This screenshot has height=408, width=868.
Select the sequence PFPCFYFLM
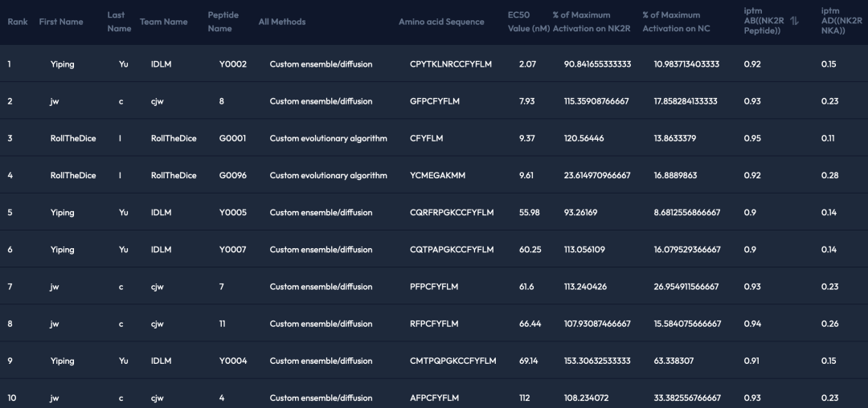tap(434, 287)
